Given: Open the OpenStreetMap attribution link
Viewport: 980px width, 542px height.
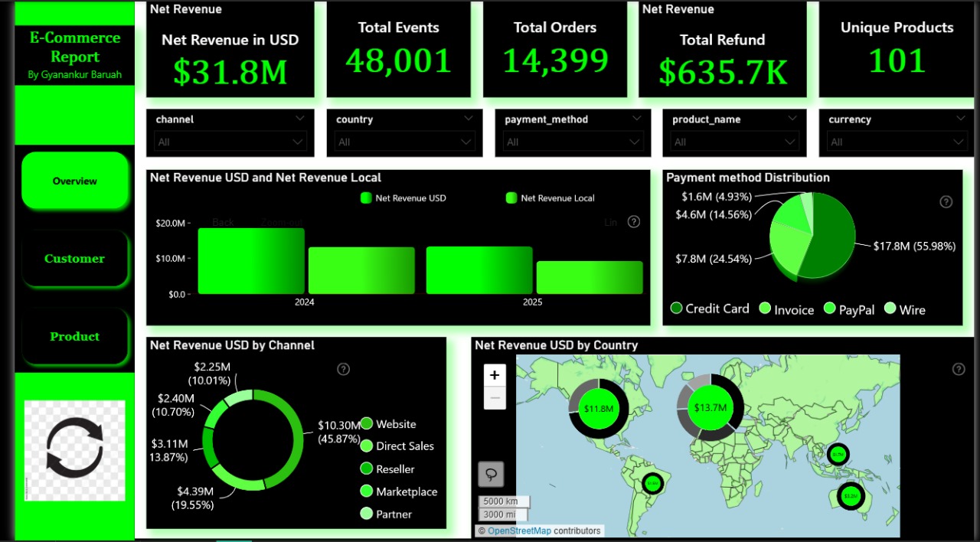Looking at the screenshot, I should (519, 531).
